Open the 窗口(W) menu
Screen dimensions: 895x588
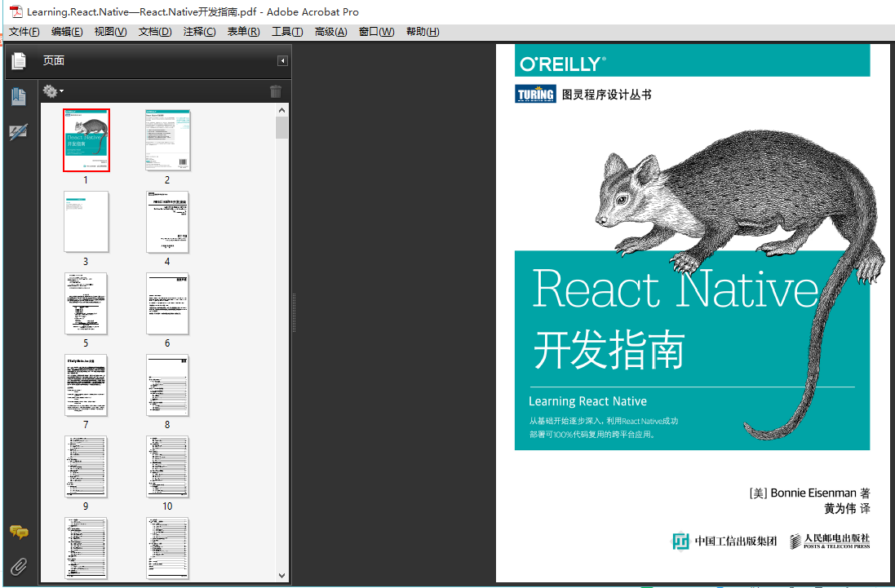[376, 32]
